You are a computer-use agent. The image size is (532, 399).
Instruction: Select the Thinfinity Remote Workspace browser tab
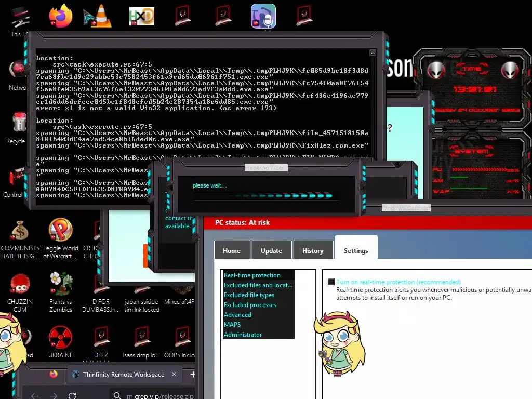coord(124,374)
